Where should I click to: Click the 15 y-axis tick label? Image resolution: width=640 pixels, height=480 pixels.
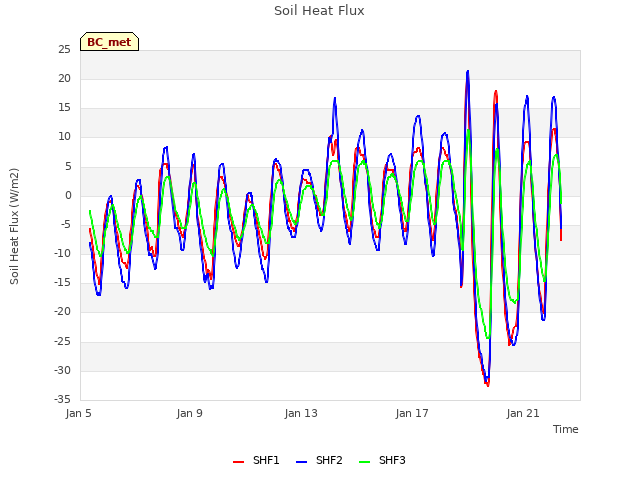[x=64, y=108]
